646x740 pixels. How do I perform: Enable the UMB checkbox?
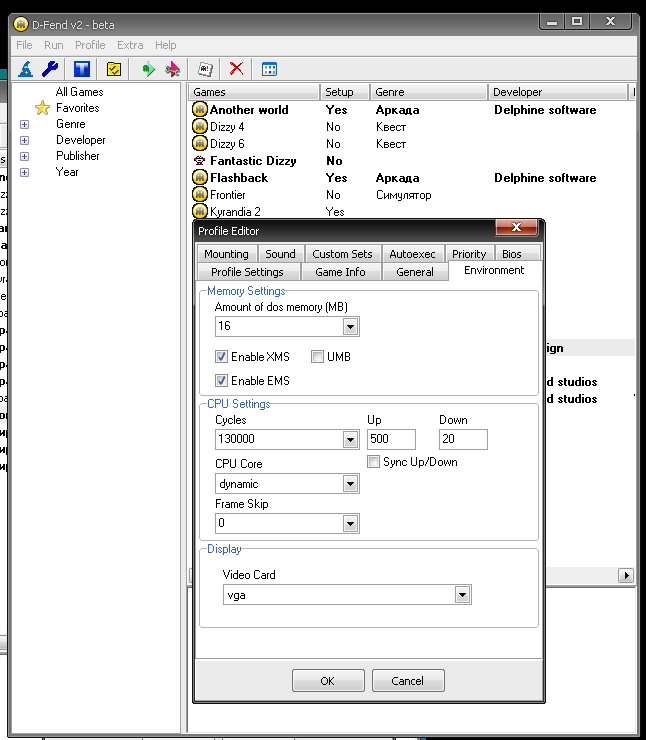318,357
